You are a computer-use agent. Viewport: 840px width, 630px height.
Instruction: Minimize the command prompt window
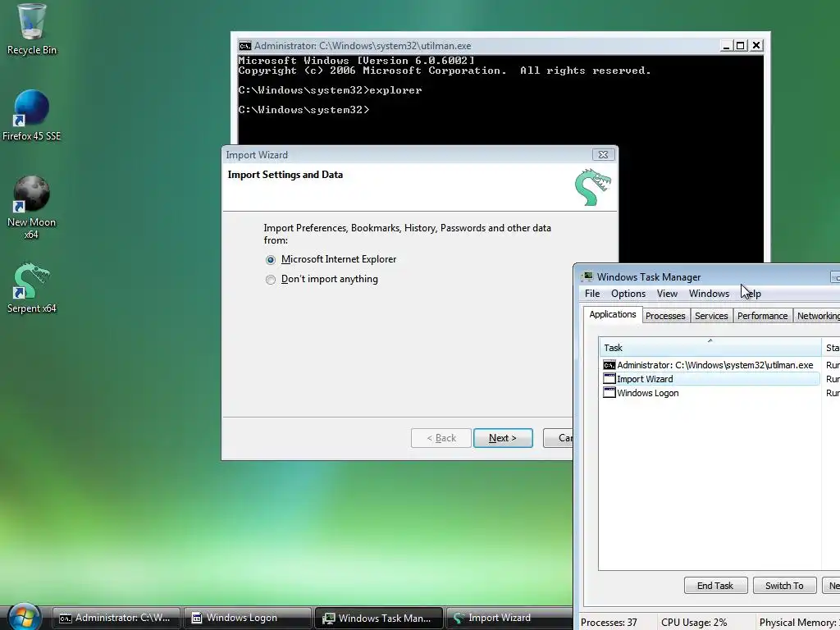[x=727, y=46]
